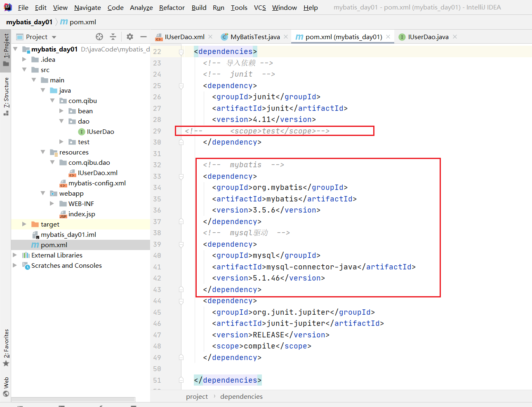Image resolution: width=532 pixels, height=407 pixels.
Task: Open the Project tool window side tab
Action: [6, 50]
